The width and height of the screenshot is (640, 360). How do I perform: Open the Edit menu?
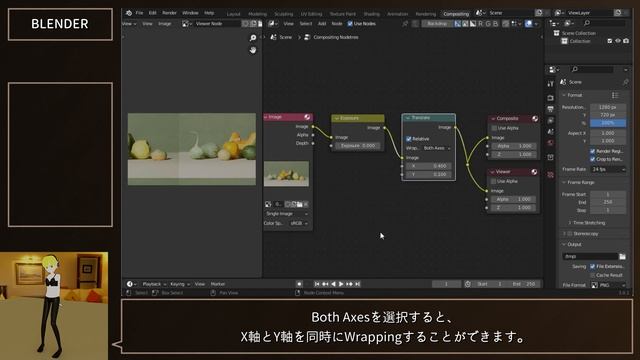pyautogui.click(x=152, y=13)
